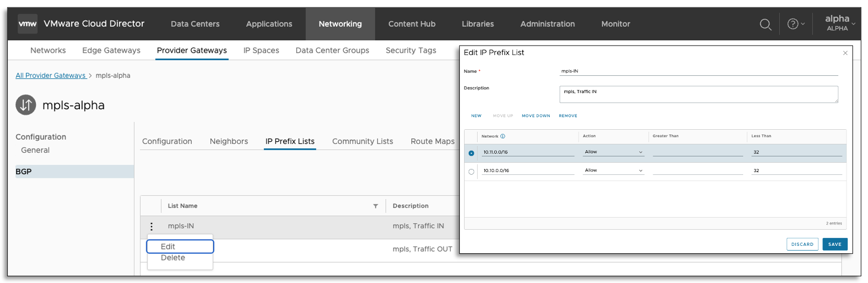Open Action dropdown for 10.10.0.0/16
Image resolution: width=868 pixels, height=283 pixels.
point(614,171)
